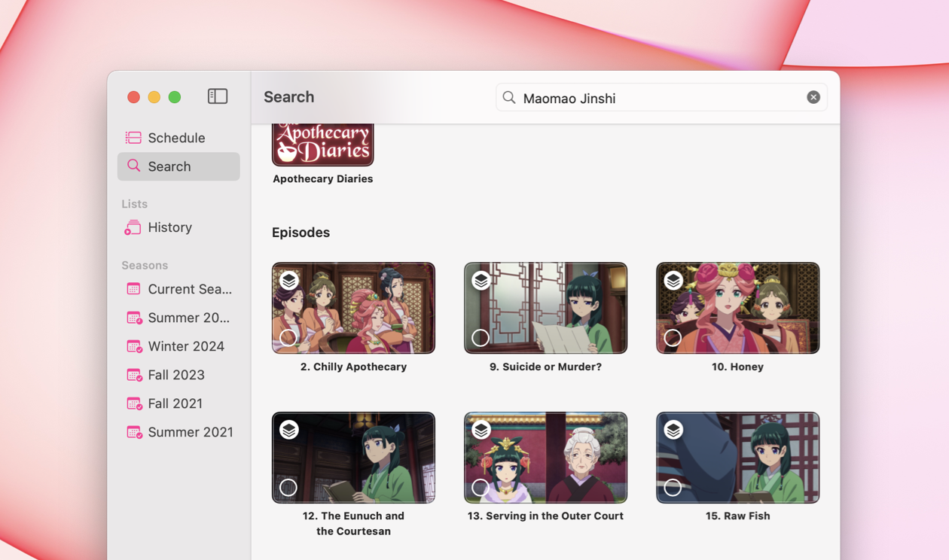Click the History list icon in the sidebar

[132, 227]
